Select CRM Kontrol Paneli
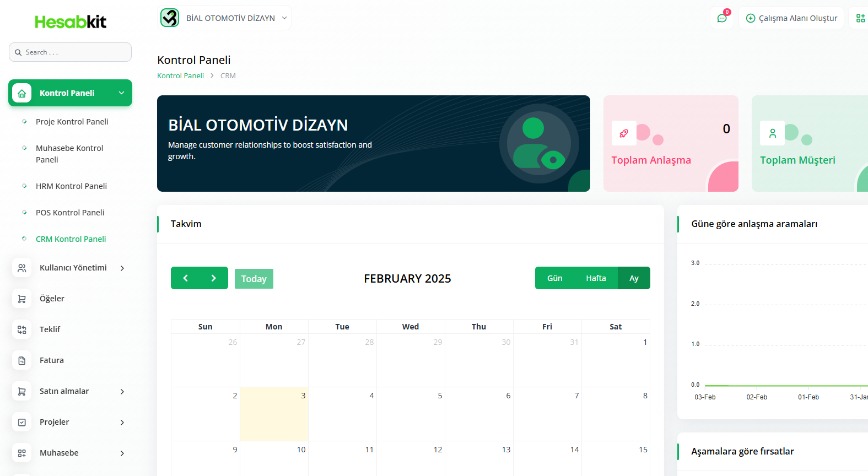Image resolution: width=868 pixels, height=476 pixels. (x=71, y=239)
